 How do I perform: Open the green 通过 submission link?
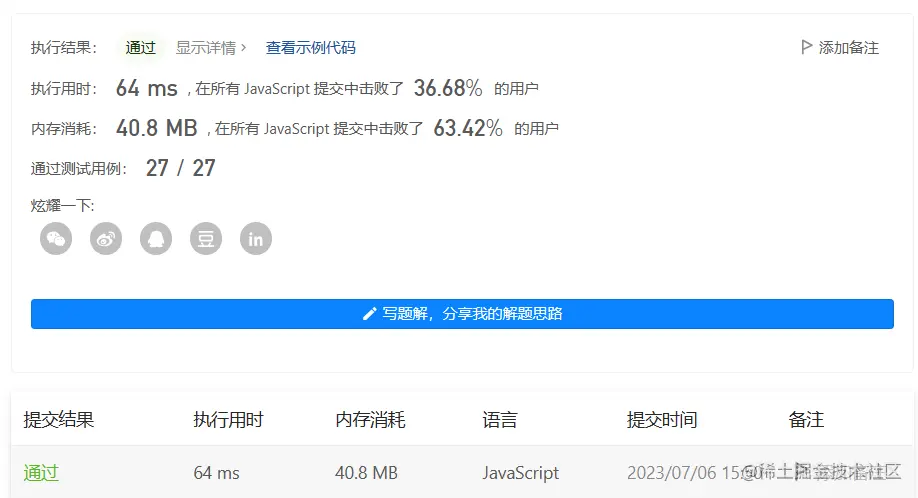pyautogui.click(x=41, y=472)
